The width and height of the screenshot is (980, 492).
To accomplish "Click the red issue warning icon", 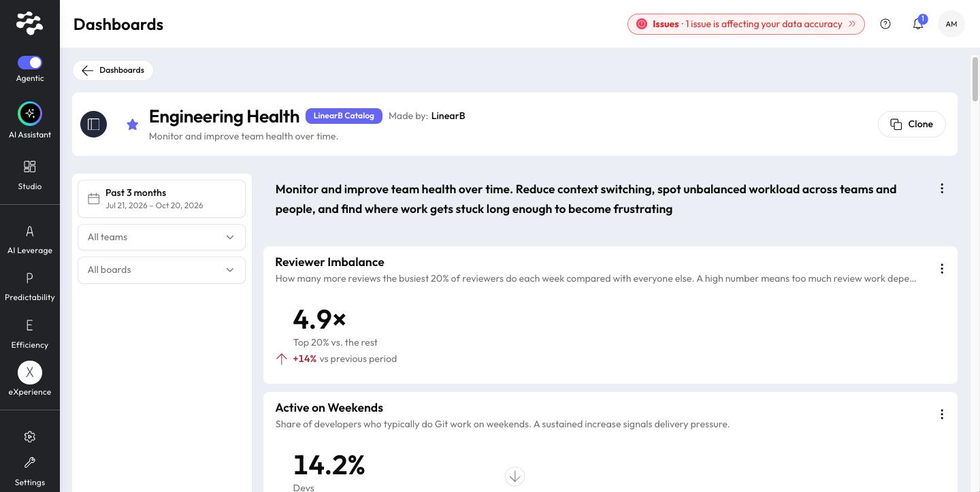I will pos(642,24).
